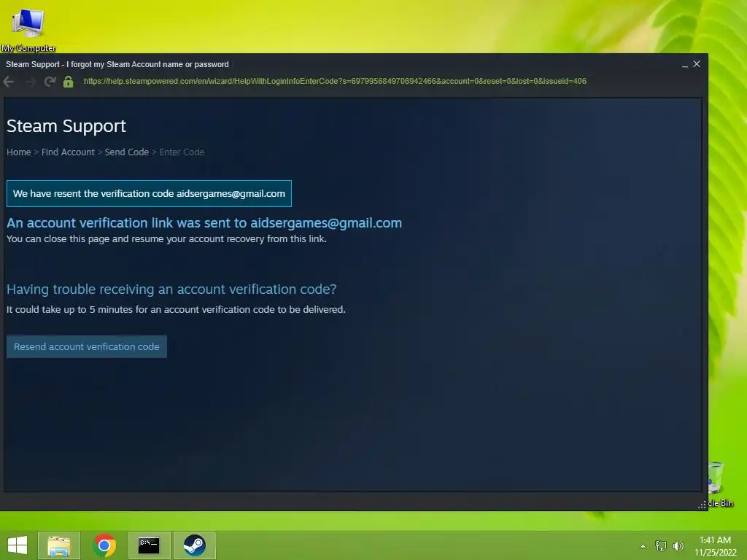Click 'An account verification link was sent' heading
747x560 pixels.
click(204, 223)
